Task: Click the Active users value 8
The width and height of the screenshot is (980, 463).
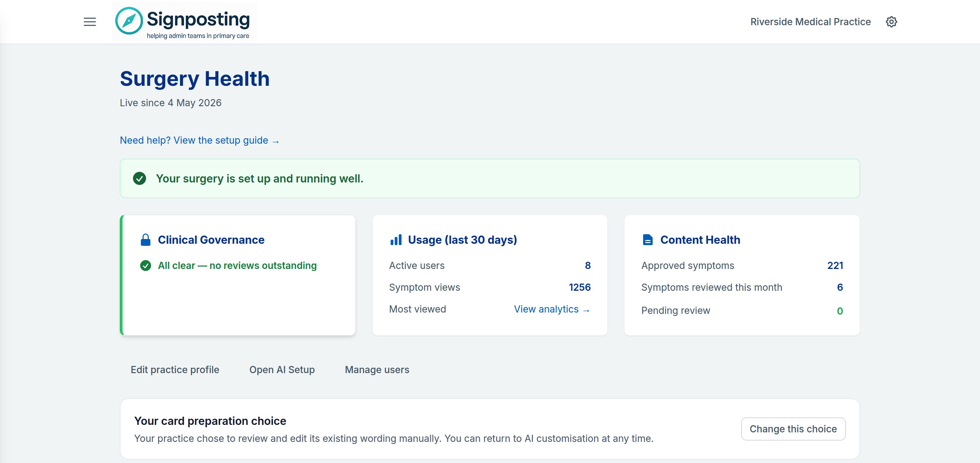Action: (588, 266)
